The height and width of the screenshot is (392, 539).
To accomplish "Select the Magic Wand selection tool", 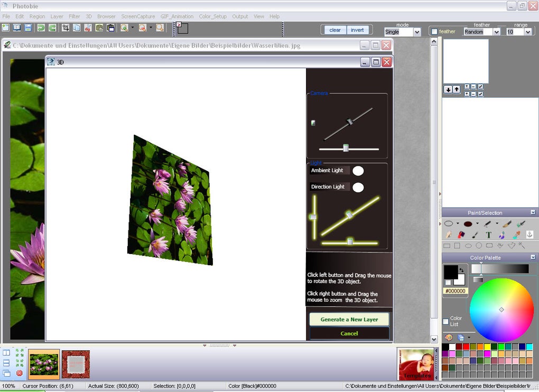I will [x=521, y=246].
